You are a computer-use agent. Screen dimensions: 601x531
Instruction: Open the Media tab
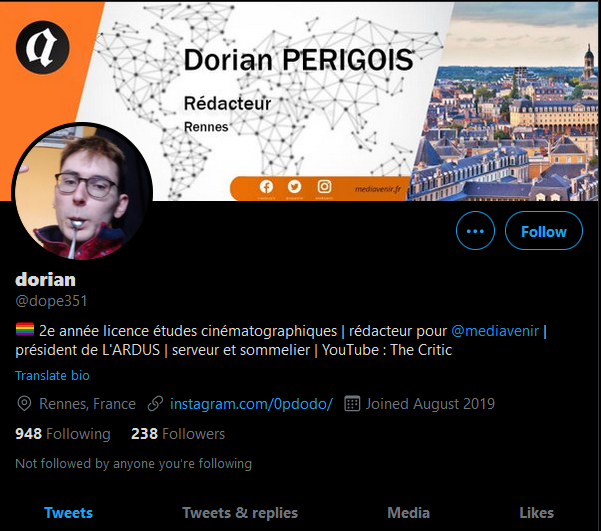pos(408,513)
